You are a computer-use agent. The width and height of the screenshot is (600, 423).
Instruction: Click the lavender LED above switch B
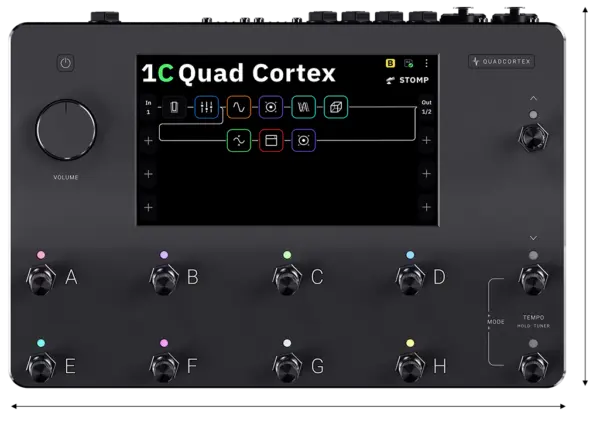click(164, 255)
